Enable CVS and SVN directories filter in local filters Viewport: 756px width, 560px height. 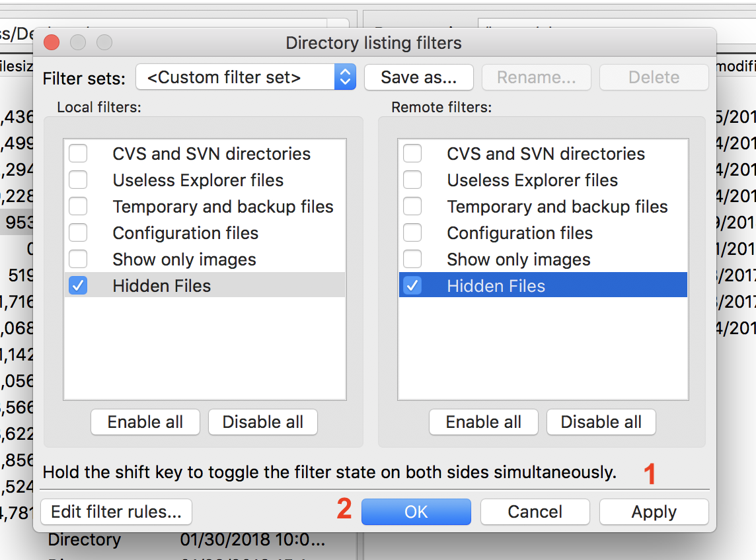77,153
